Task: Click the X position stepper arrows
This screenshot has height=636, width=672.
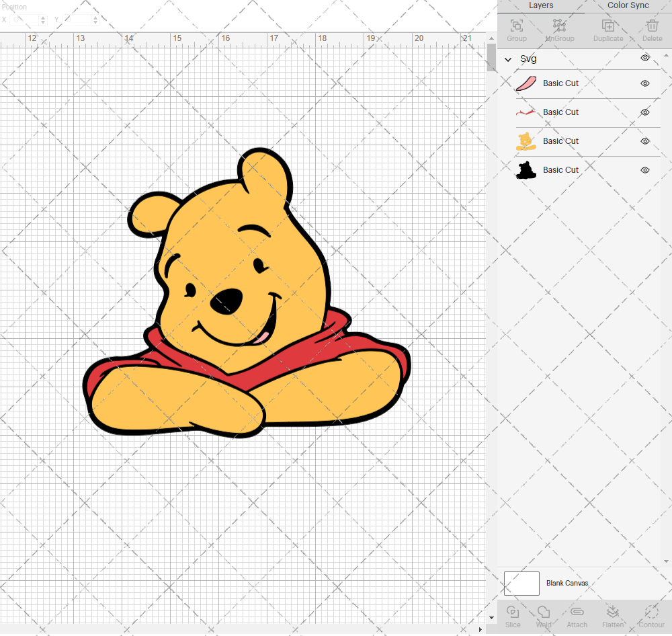Action: tap(43, 19)
